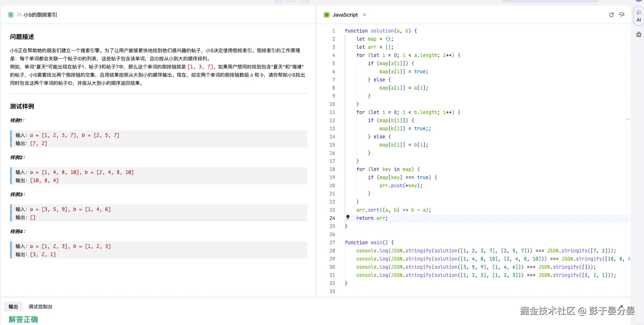Click on function main declaration line
This screenshot has height=325, width=644.
(x=369, y=242)
